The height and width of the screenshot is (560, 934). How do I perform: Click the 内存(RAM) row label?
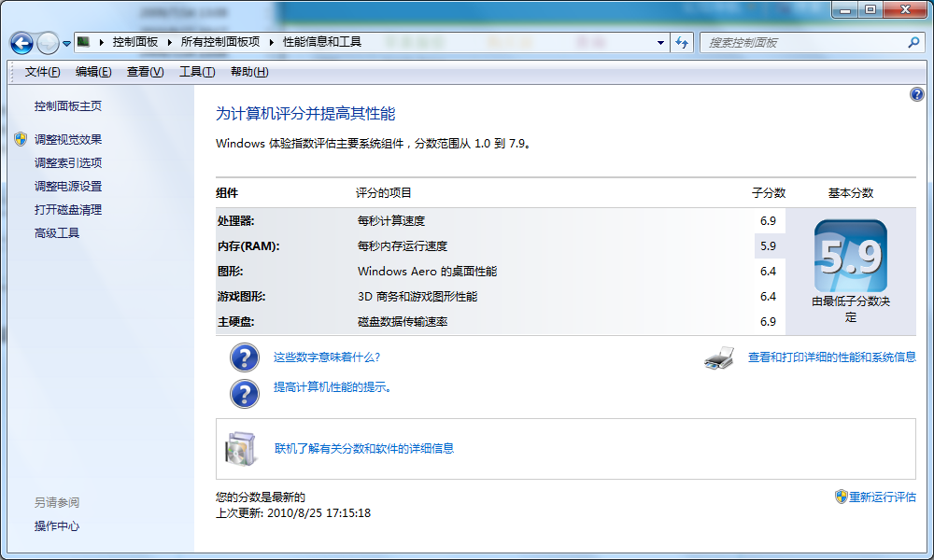[248, 245]
